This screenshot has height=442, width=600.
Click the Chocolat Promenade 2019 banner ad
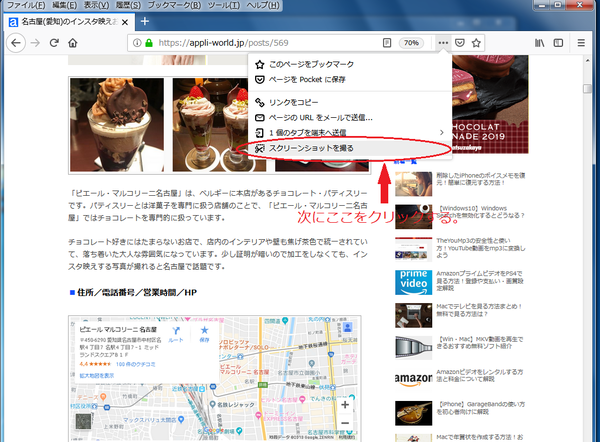pos(490,104)
